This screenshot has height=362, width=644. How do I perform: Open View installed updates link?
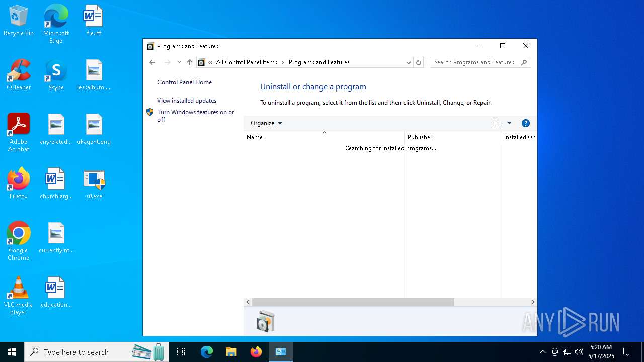(x=187, y=101)
